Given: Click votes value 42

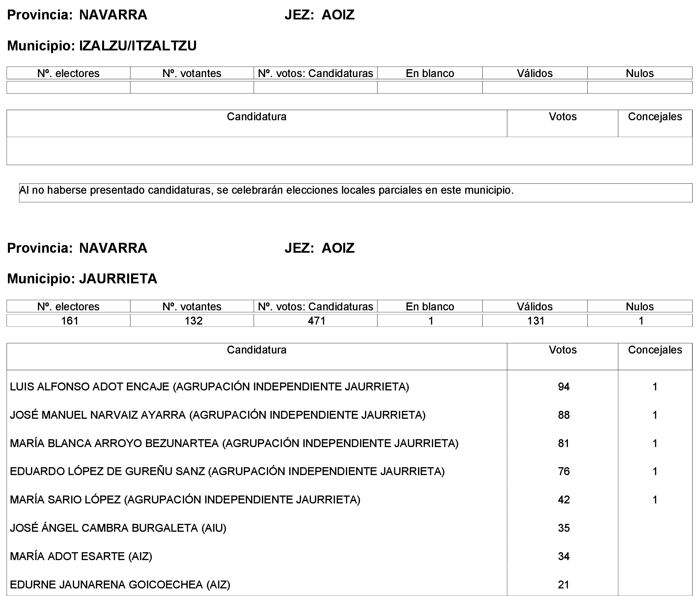Looking at the screenshot, I should click(564, 500).
